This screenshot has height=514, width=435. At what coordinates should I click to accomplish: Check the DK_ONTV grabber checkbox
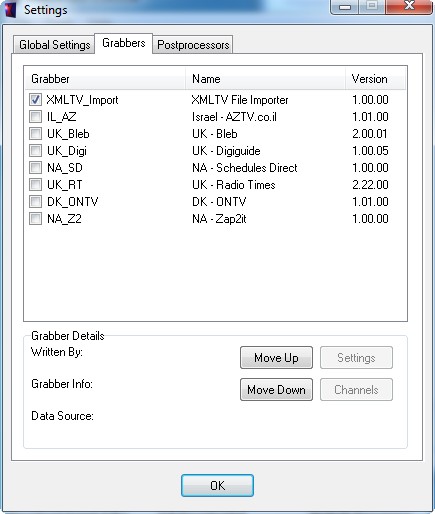(x=35, y=201)
